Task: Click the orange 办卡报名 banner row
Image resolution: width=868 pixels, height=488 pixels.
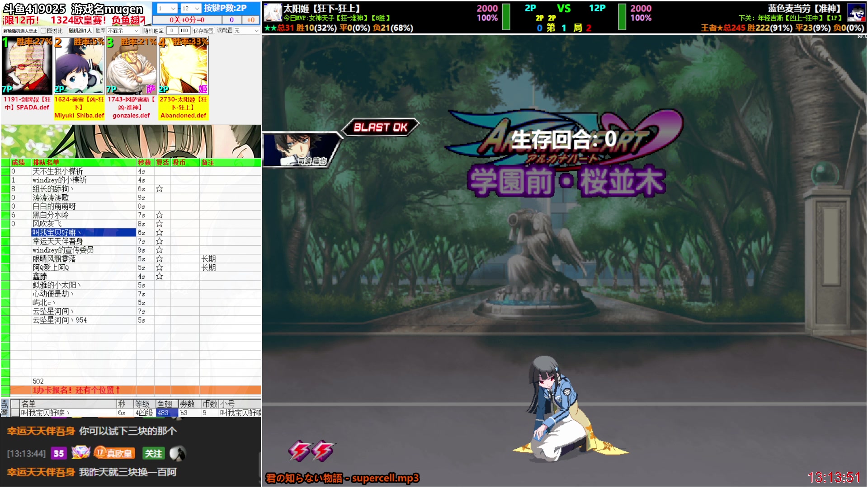Action: coord(135,390)
